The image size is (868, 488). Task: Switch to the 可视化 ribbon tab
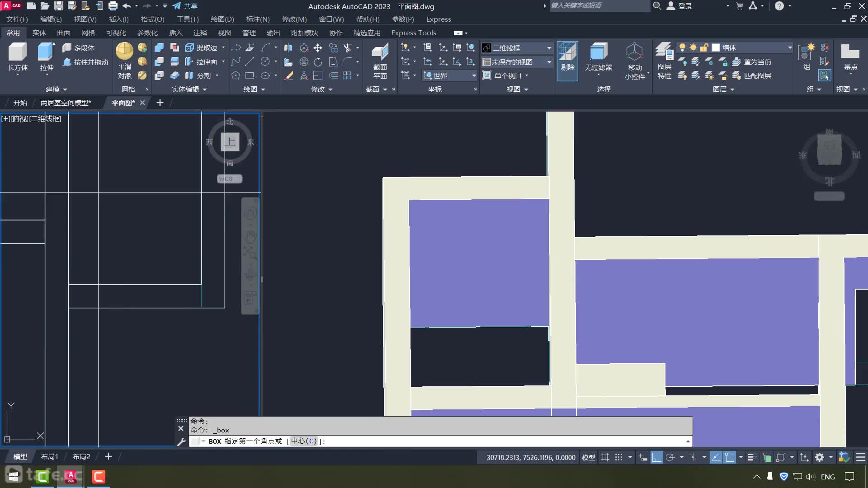116,33
